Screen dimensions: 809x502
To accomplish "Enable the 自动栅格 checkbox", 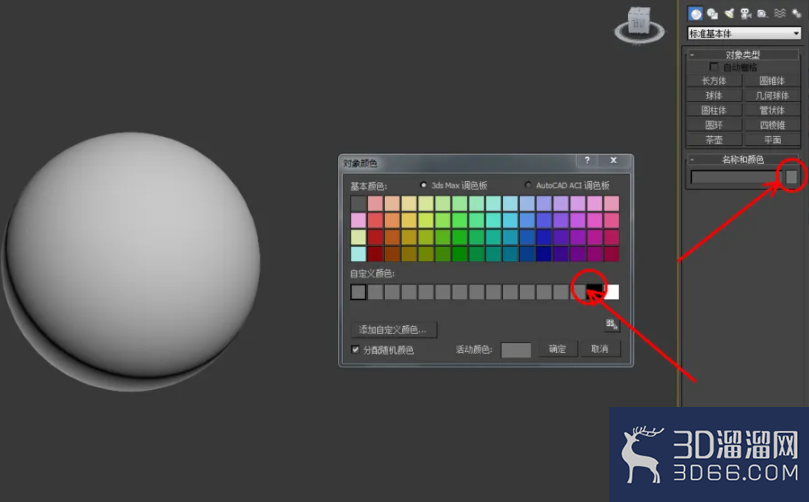I will [x=714, y=67].
